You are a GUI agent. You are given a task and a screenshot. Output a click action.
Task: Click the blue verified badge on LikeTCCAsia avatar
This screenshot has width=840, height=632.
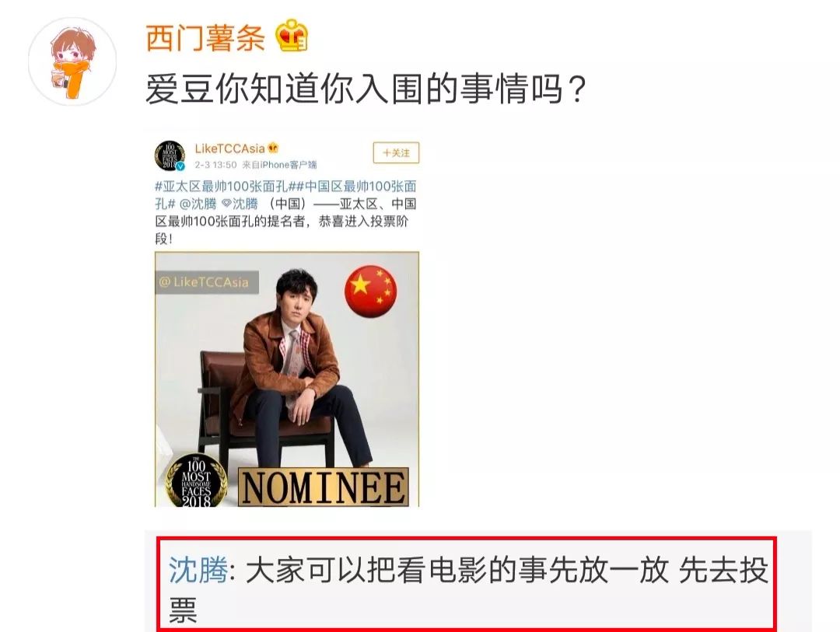coord(180,166)
